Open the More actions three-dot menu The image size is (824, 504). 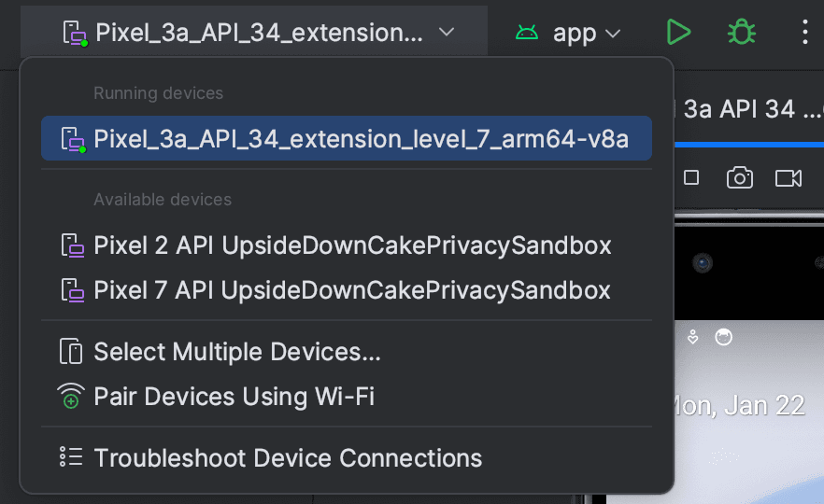(804, 32)
